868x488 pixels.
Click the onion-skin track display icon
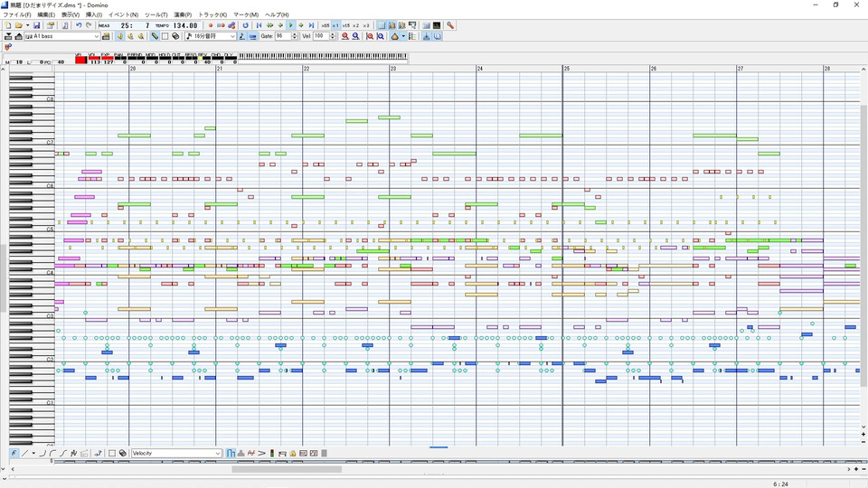tap(395, 36)
